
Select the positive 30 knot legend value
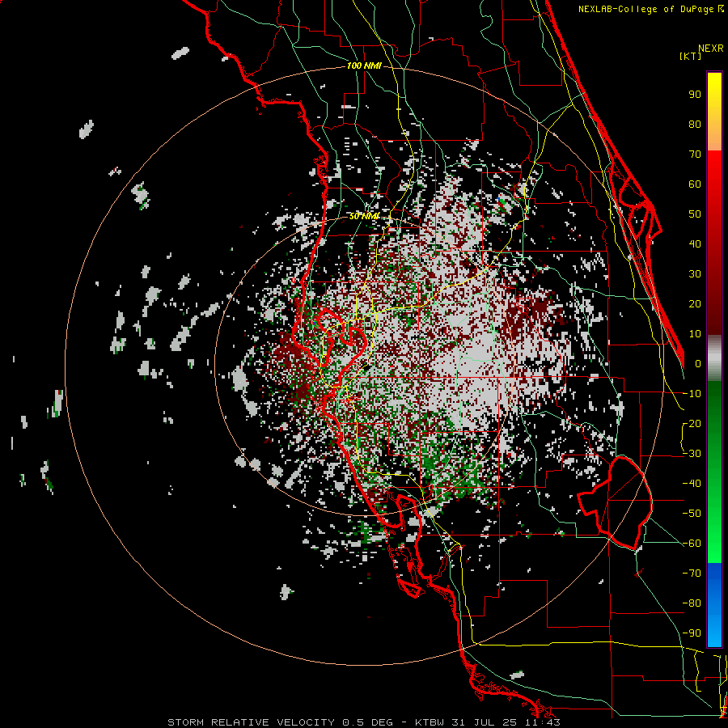pyautogui.click(x=695, y=274)
